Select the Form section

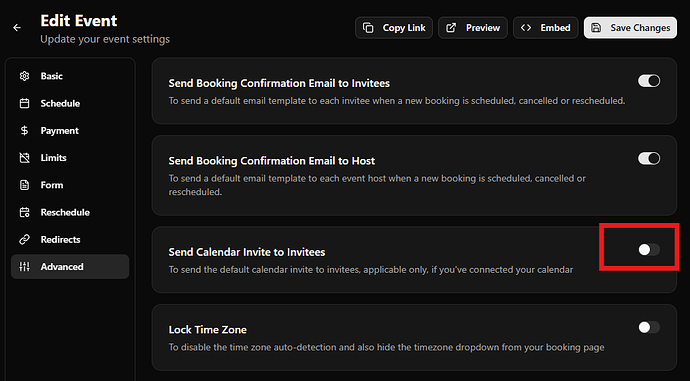[70, 185]
